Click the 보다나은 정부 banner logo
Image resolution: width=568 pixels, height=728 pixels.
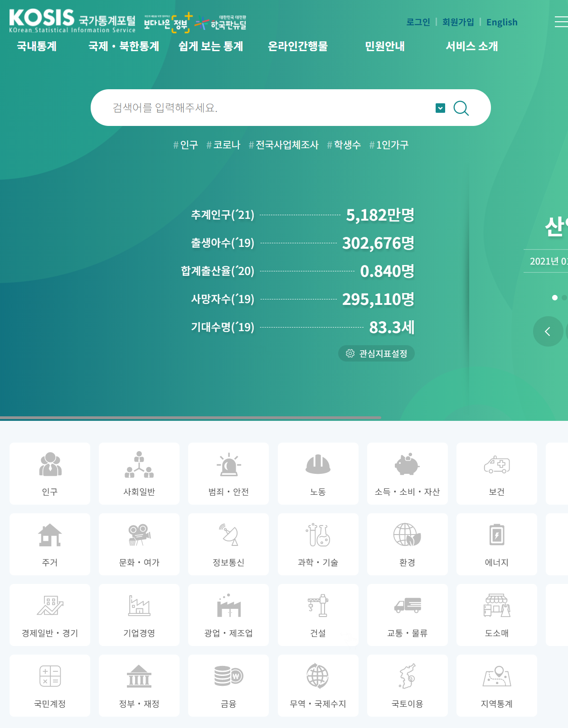pos(168,23)
